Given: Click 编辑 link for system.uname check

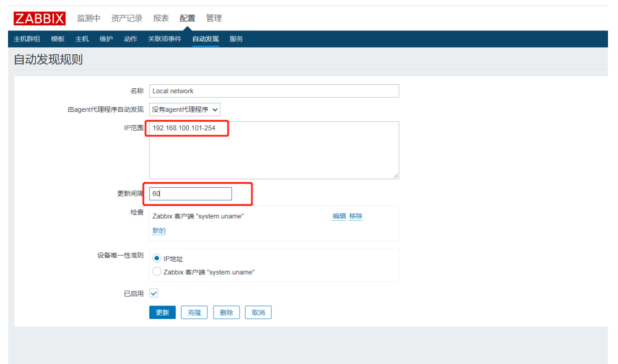Looking at the screenshot, I should point(339,216).
